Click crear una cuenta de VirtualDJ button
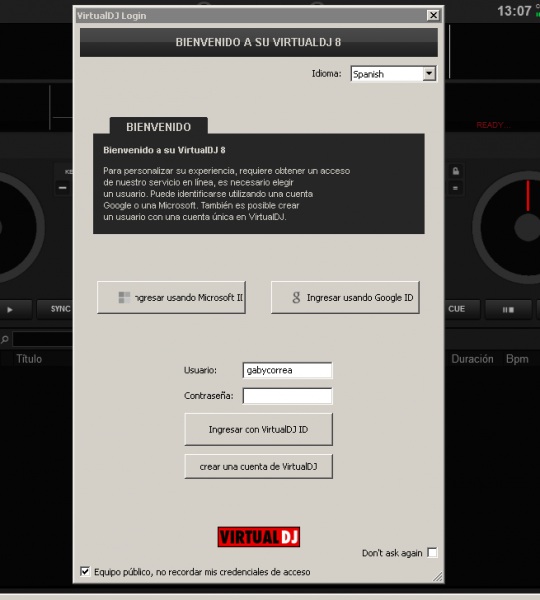This screenshot has height=600, width=540. [258, 466]
